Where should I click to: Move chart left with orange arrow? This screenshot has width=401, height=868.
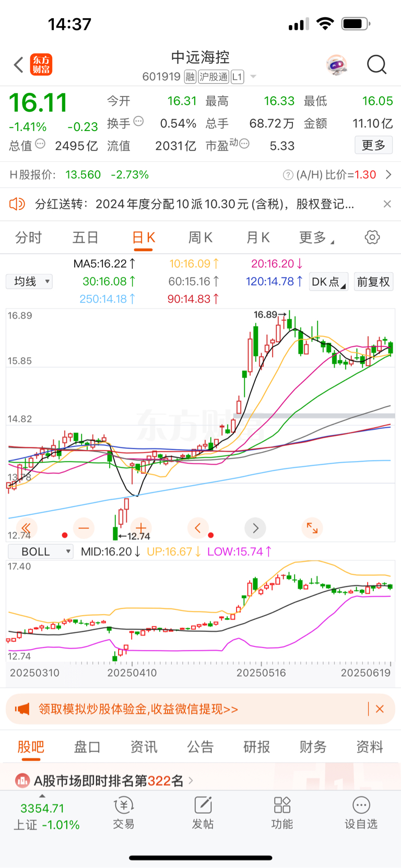tap(198, 528)
